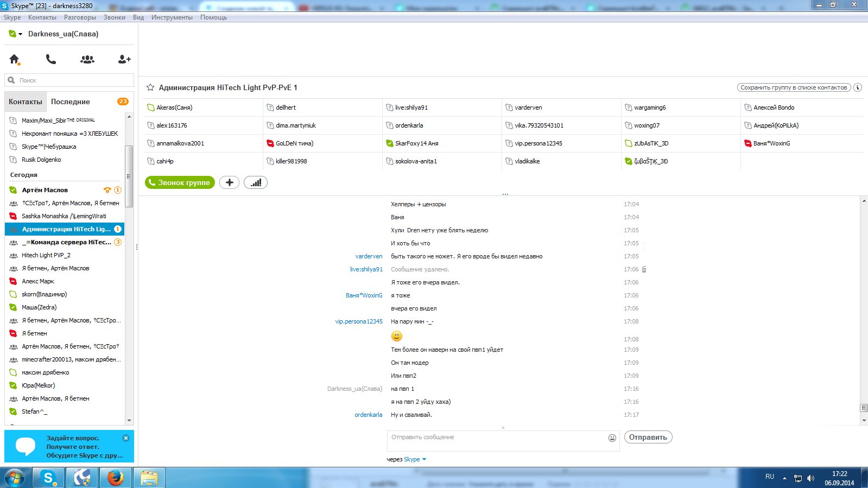Open the Skype menu
The width and height of the screenshot is (868, 488).
pyautogui.click(x=12, y=17)
